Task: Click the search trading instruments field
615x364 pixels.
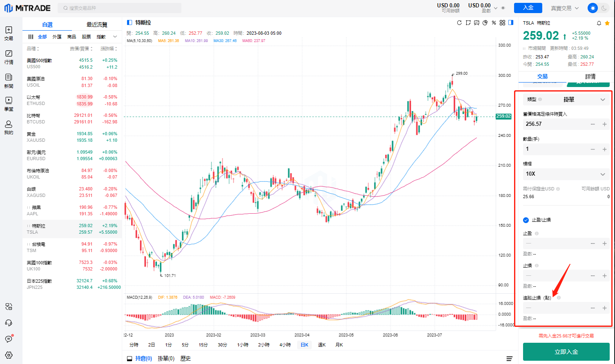Action: coord(120,8)
